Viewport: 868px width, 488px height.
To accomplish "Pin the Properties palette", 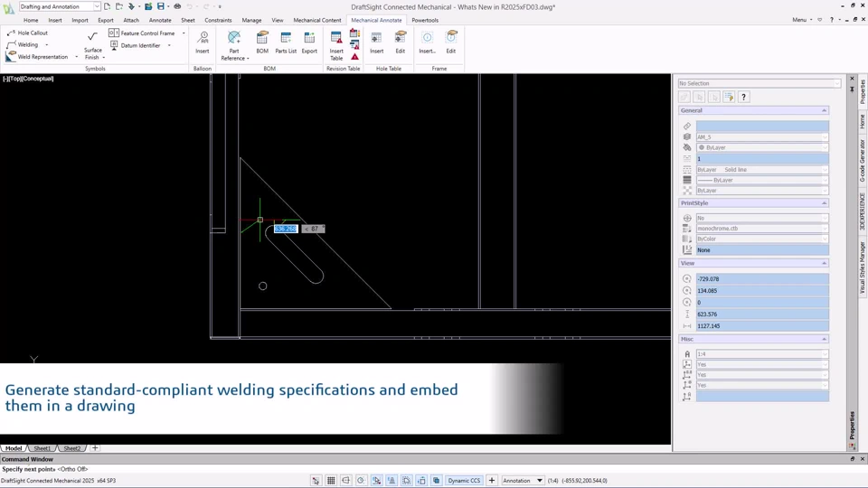I will click(x=852, y=89).
